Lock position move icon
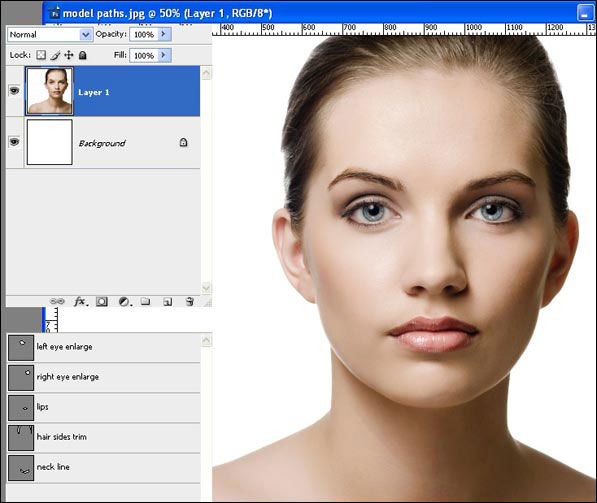 [69, 55]
